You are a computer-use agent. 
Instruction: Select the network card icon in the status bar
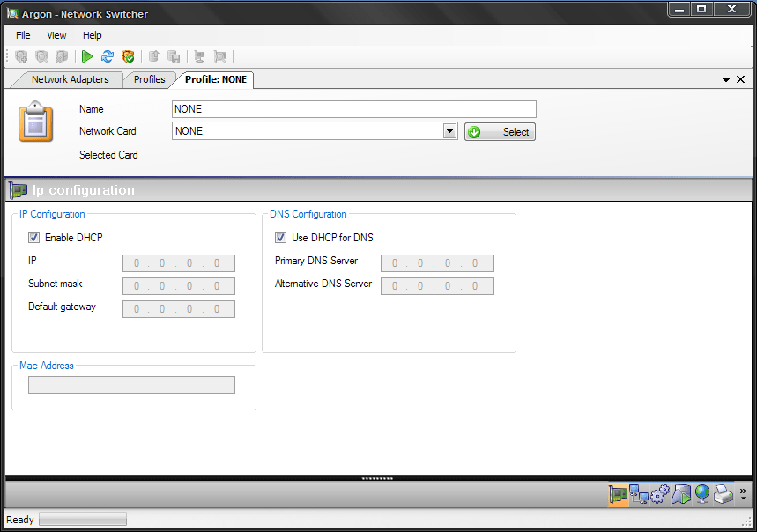(x=619, y=495)
